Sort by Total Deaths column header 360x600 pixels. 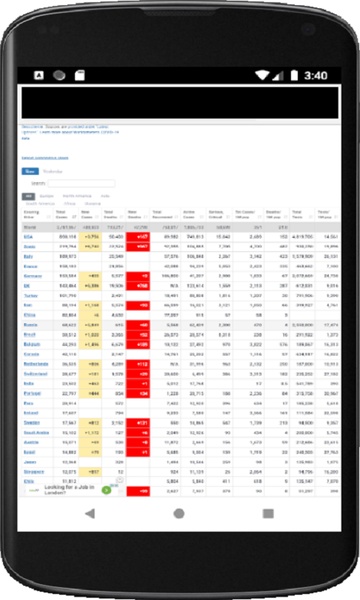(x=113, y=214)
